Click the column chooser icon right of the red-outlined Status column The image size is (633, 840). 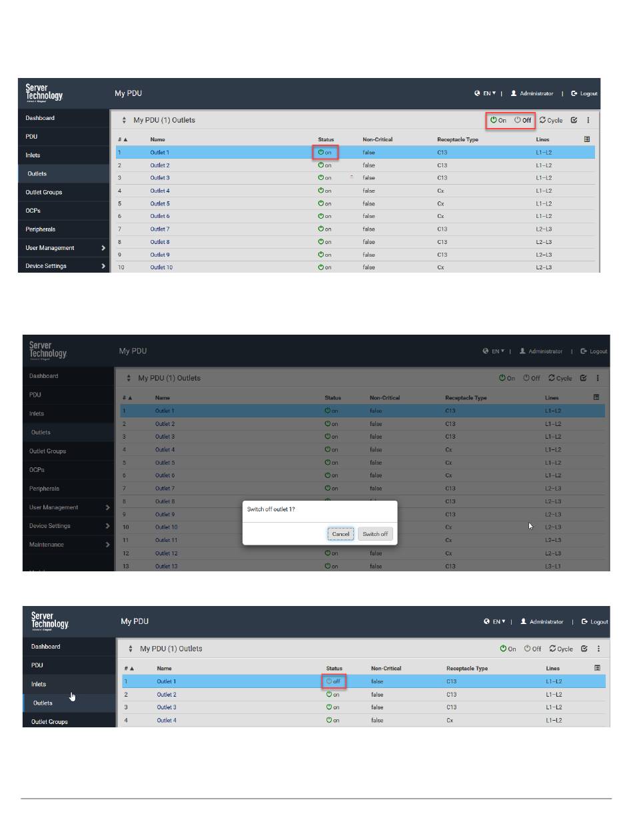tap(587, 139)
